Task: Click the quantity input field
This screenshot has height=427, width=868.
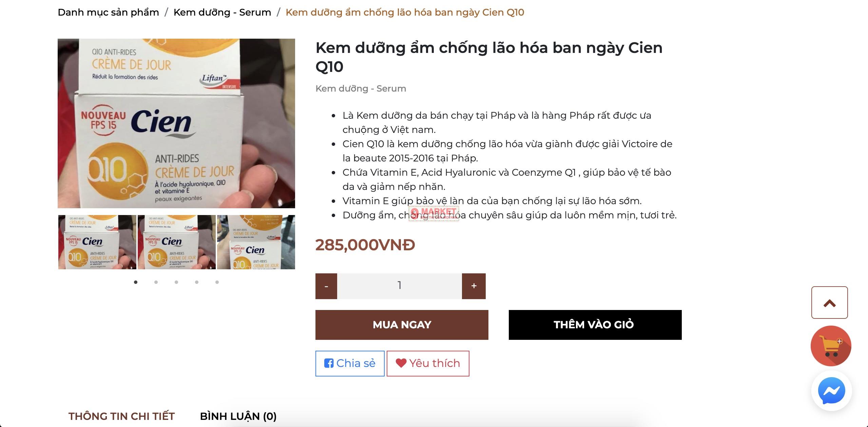Action: pos(399,286)
